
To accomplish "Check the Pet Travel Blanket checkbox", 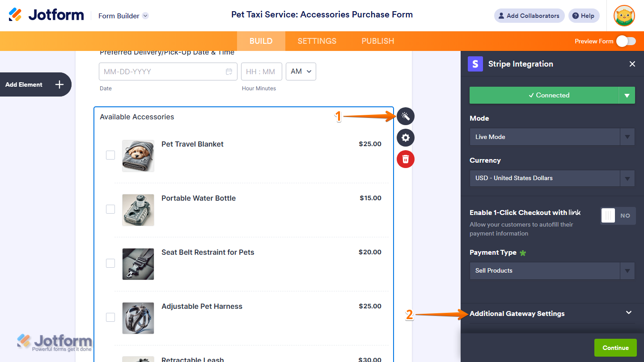I will (110, 155).
